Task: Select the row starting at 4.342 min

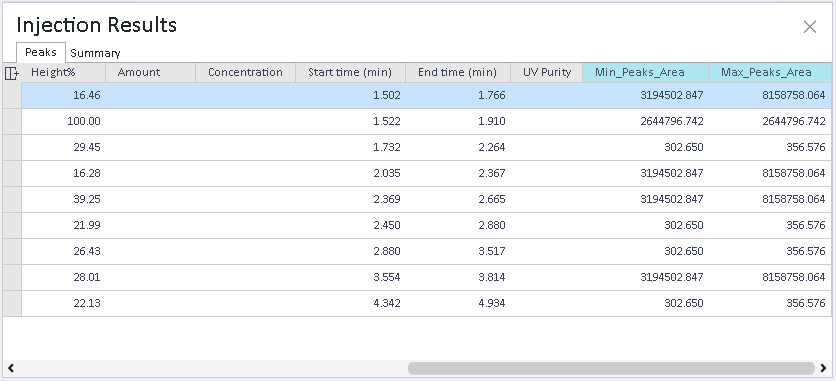Action: 427,303
